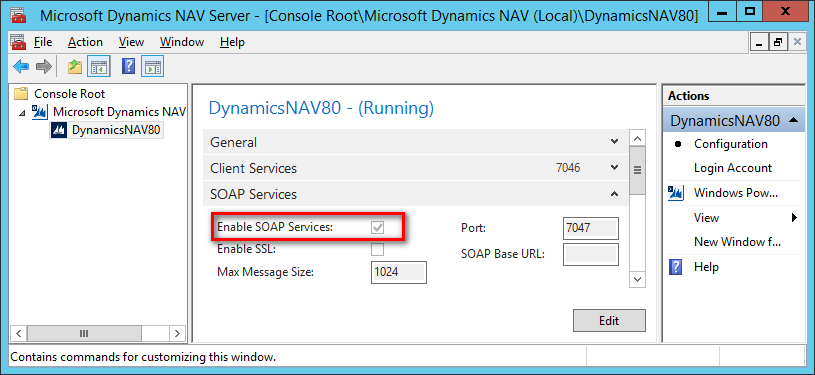This screenshot has height=375, width=815.
Task: Click the Up one level folder icon
Action: click(75, 67)
